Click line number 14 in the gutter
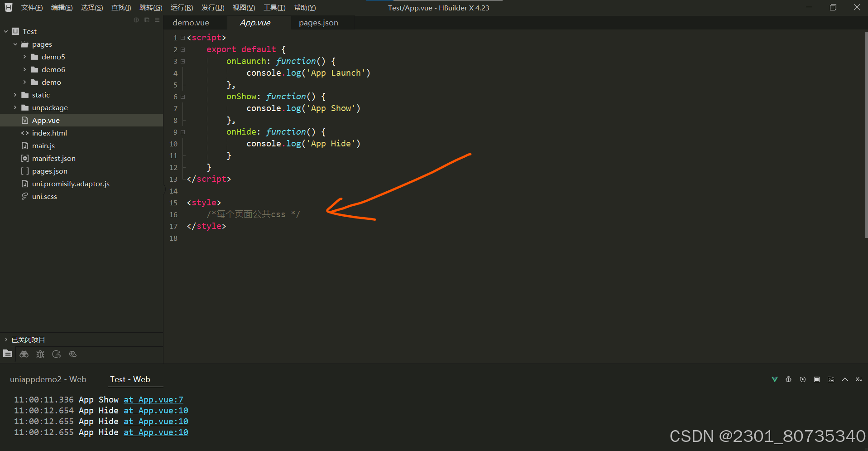Viewport: 868px width, 451px height. coord(173,191)
